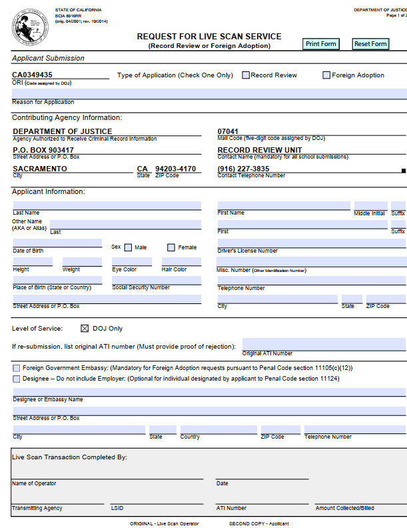Image resolution: width=407 pixels, height=532 pixels.
Task: Toggle the DOJ Only checkbox
Action: click(85, 328)
